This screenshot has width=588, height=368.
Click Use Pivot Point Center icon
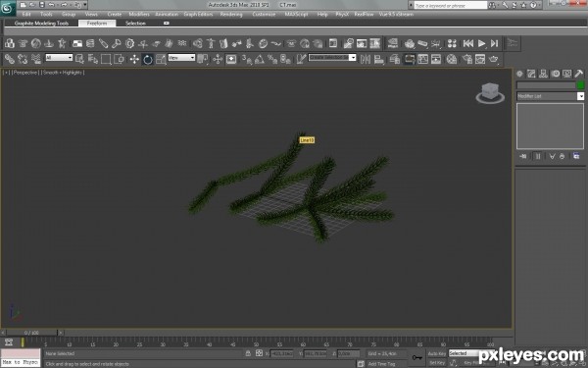[x=203, y=59]
